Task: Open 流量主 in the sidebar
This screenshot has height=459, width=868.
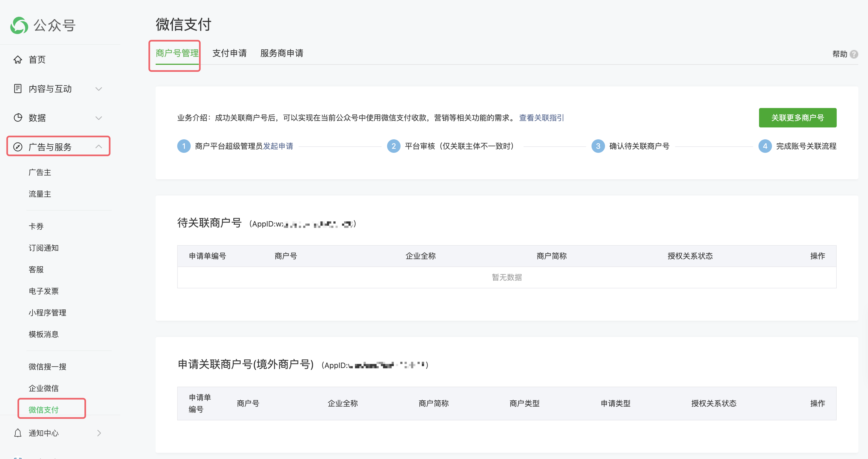Action: [40, 194]
